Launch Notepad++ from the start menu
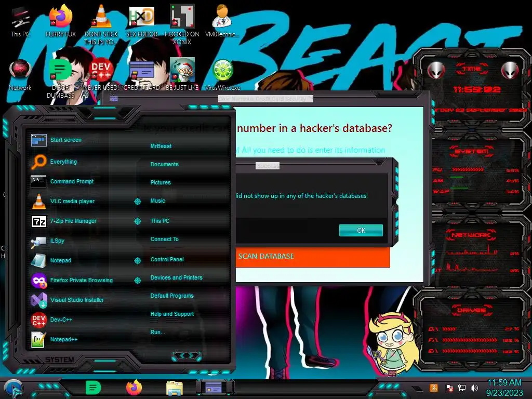Viewport: 532px width, 399px height. pos(54,339)
